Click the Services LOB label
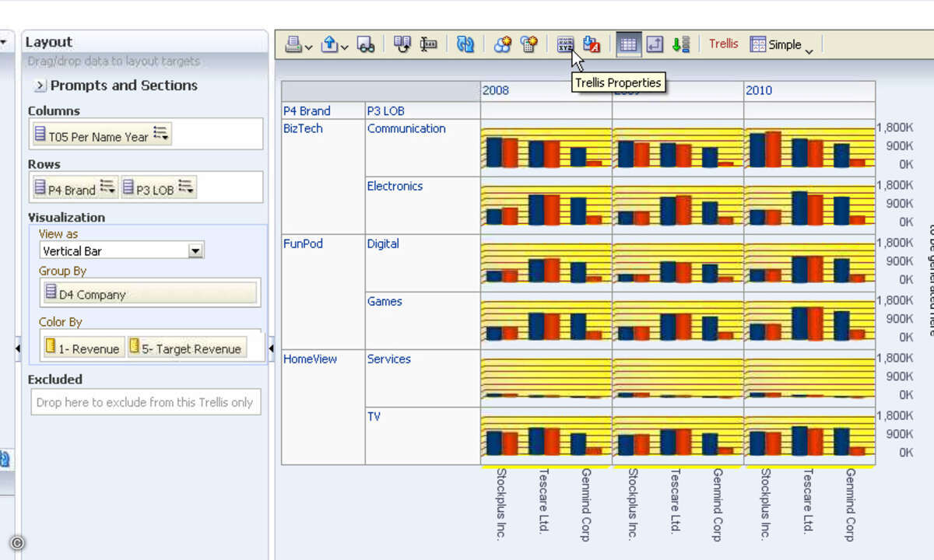The width and height of the screenshot is (934, 560). coord(388,359)
